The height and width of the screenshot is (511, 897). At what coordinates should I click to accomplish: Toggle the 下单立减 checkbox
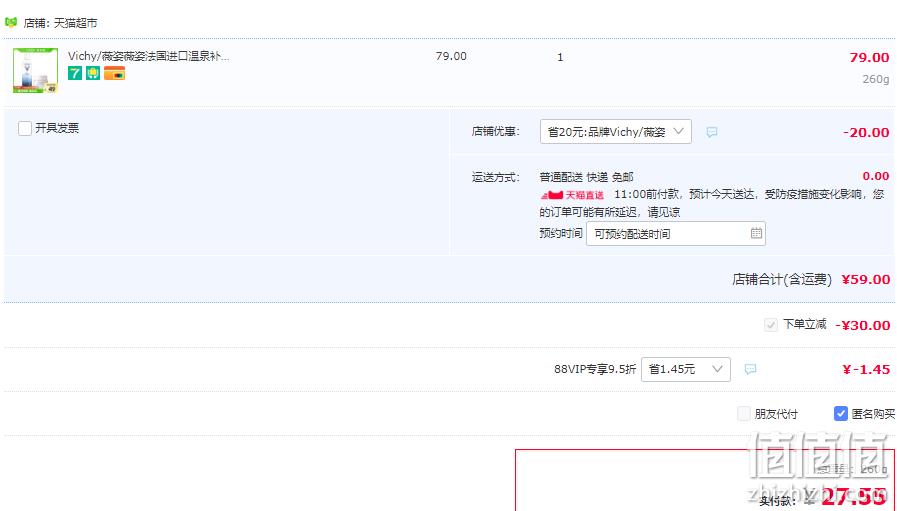click(x=771, y=325)
